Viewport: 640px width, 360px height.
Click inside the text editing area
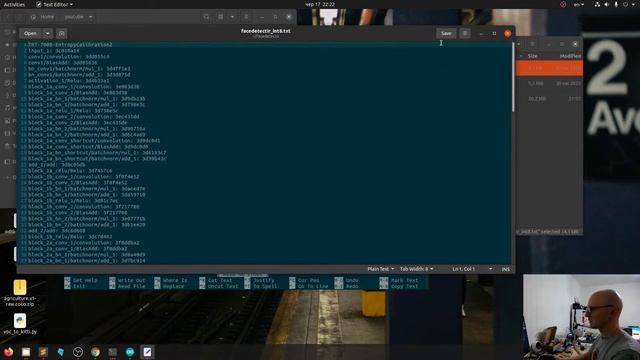[265, 153]
